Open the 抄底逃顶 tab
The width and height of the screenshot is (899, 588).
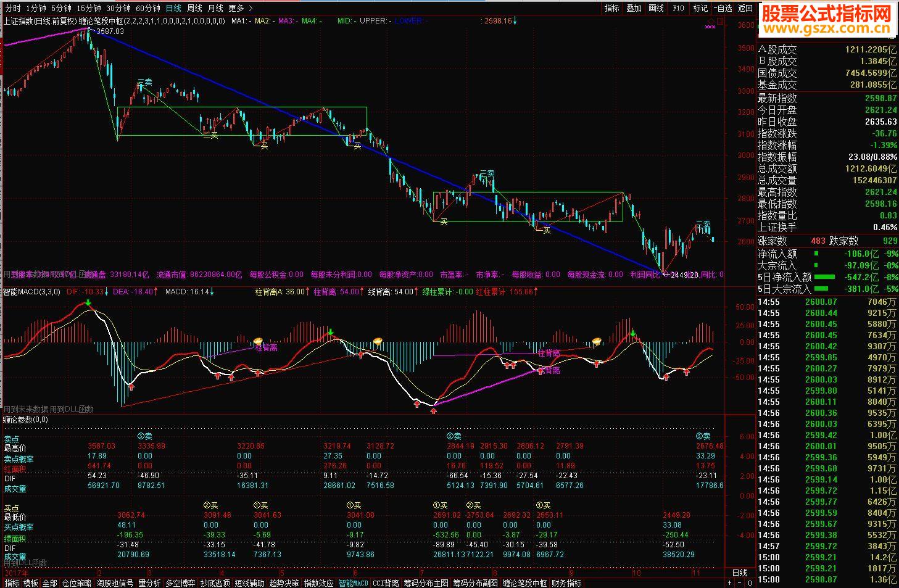pos(215,583)
